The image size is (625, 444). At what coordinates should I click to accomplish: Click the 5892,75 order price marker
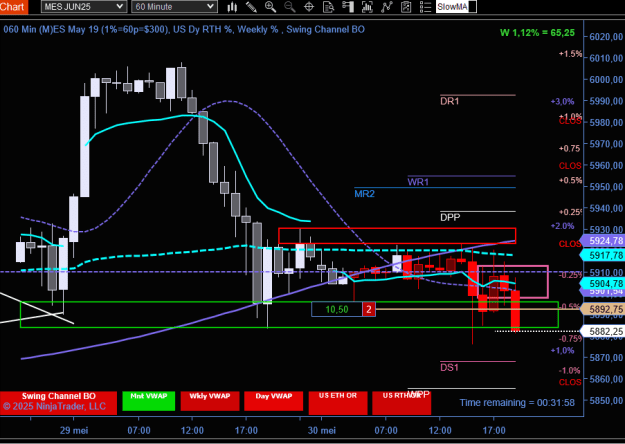pyautogui.click(x=603, y=309)
